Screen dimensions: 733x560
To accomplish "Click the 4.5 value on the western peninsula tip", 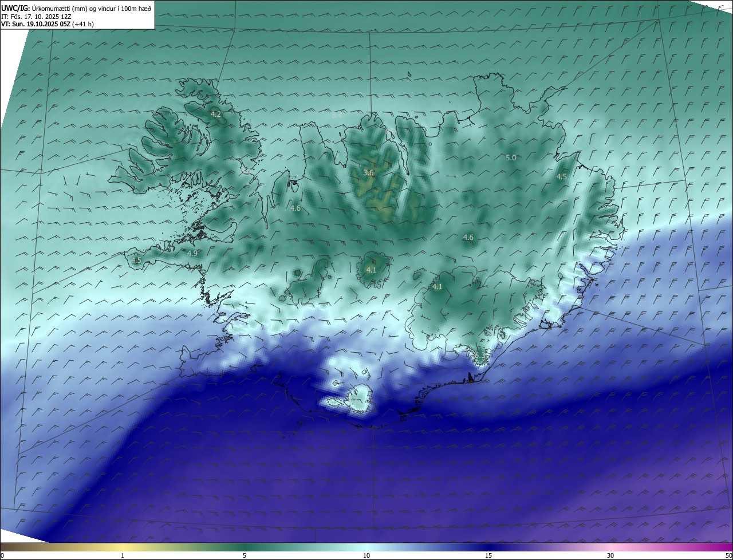I will coord(136,261).
